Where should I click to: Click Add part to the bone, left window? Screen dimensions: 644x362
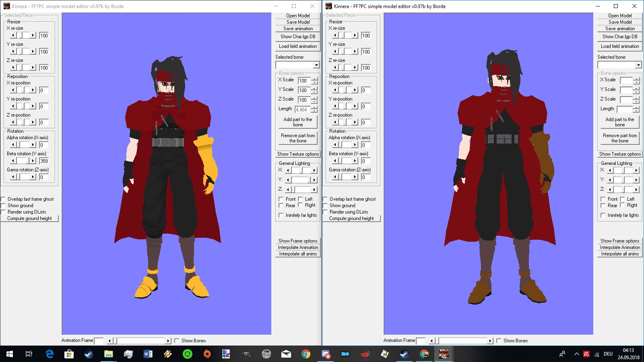[x=298, y=122]
